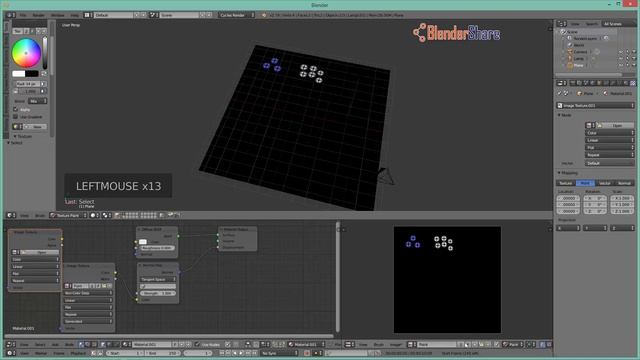Click the Roughness field on Diffuse BSDF node
Viewport: 640px width, 360px height.
coord(157,248)
